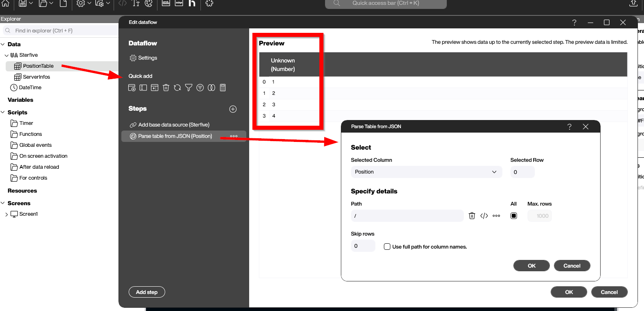Collapse the Scripts section
The width and height of the screenshot is (644, 311).
point(3,112)
